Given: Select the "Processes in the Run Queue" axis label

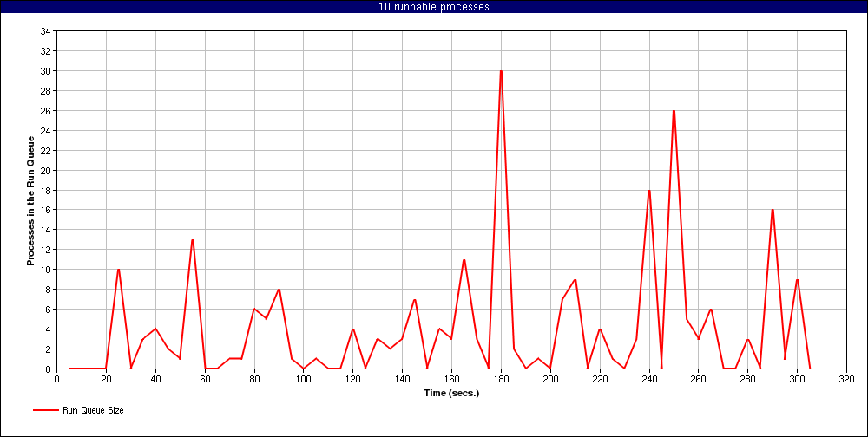Looking at the screenshot, I should tap(31, 200).
